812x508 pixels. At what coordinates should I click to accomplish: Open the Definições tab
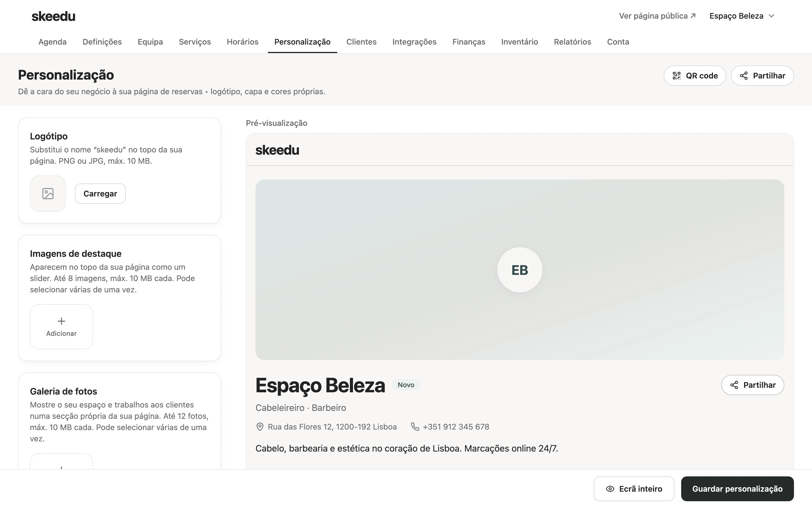(x=102, y=42)
